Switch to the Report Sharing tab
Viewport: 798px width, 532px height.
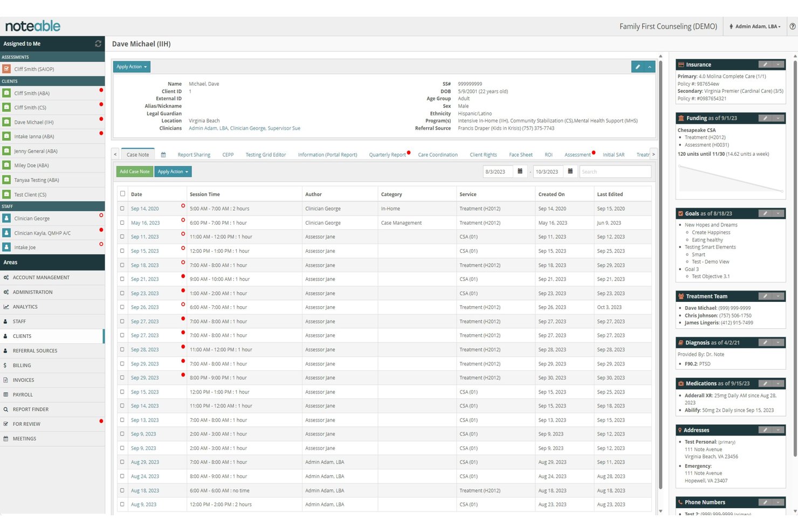[194, 155]
